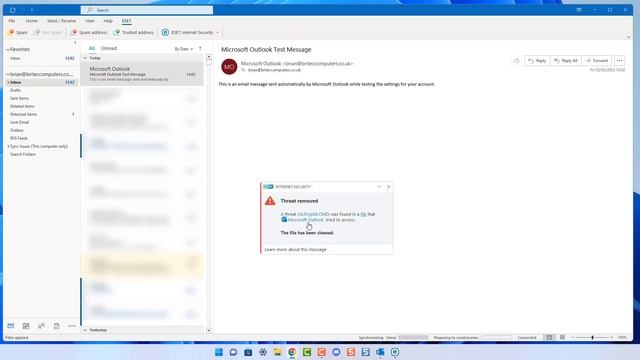Collapse the brian@briteccomputers account tree
The image size is (640, 360).
(8, 74)
